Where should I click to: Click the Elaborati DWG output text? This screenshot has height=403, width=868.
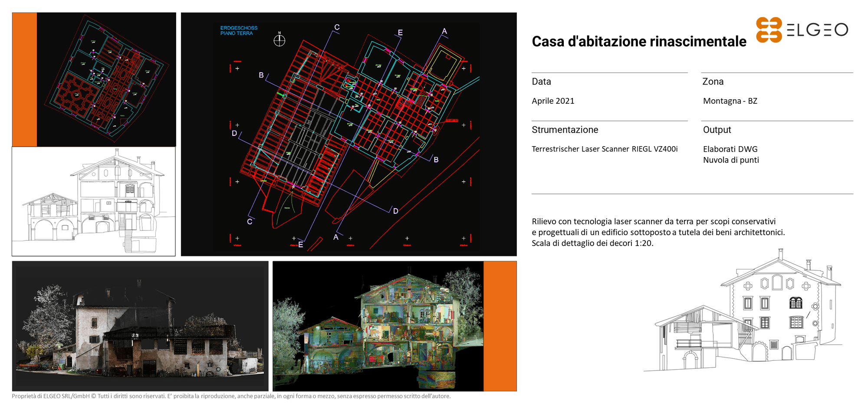coord(730,149)
